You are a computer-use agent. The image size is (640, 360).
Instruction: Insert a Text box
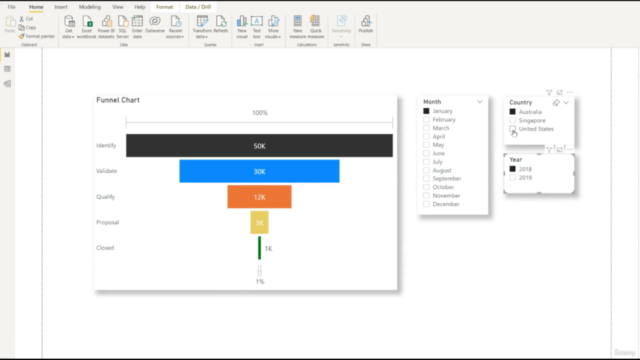click(x=257, y=27)
